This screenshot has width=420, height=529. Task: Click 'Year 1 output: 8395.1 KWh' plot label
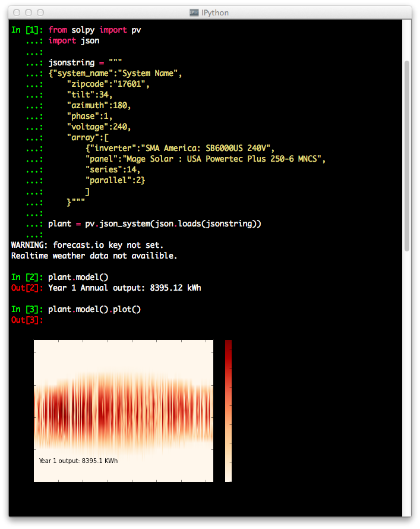(78, 461)
